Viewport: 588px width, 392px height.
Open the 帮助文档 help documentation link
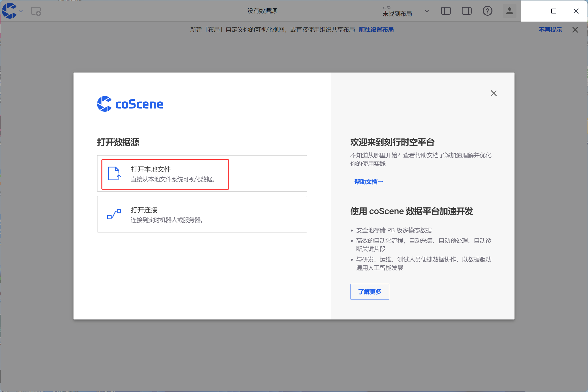[368, 182]
